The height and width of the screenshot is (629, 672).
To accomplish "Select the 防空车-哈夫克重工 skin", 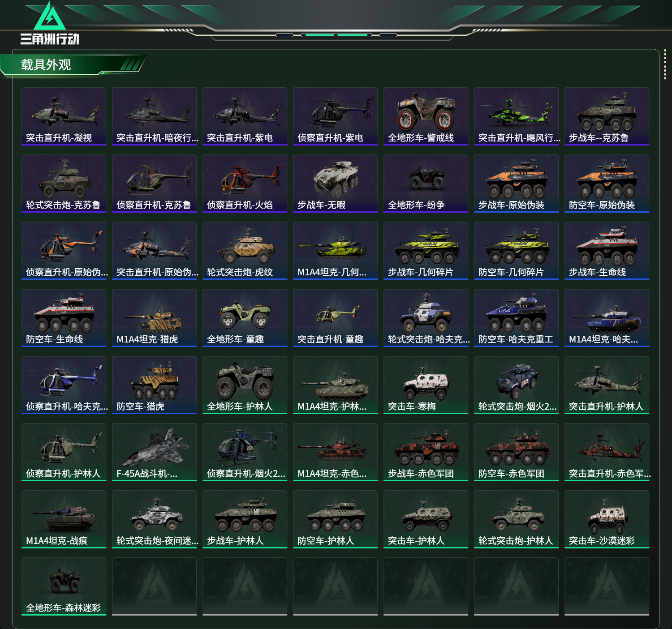I will [517, 318].
